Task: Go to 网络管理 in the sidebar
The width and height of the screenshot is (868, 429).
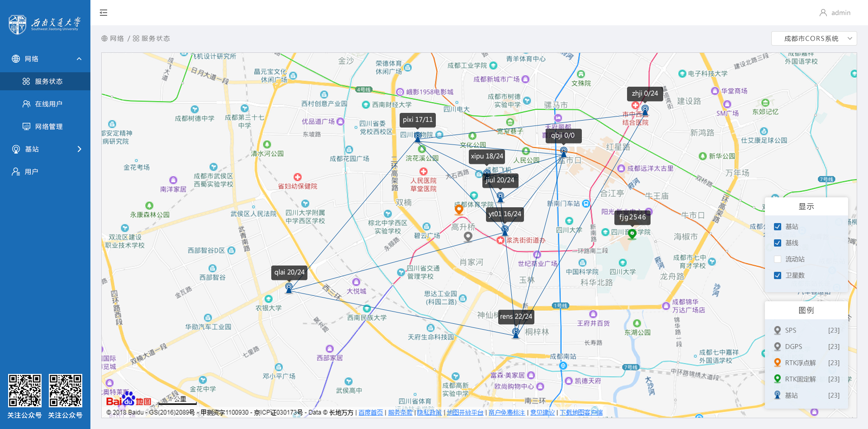Action: pos(48,126)
